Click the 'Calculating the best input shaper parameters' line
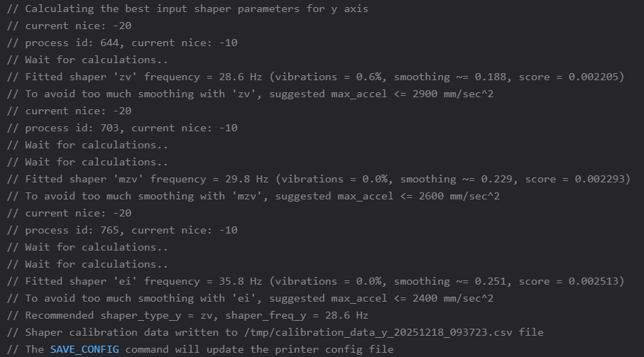Image resolution: width=644 pixels, height=357 pixels. (x=187, y=9)
